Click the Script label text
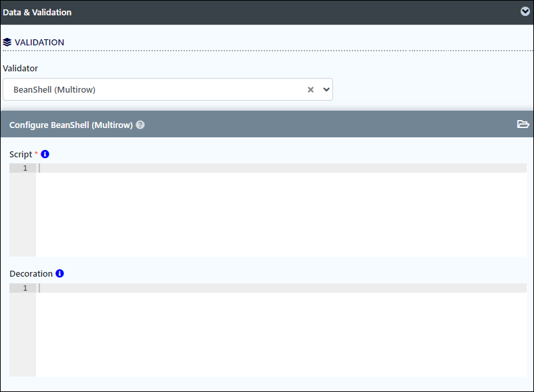534x392 pixels. pos(21,155)
